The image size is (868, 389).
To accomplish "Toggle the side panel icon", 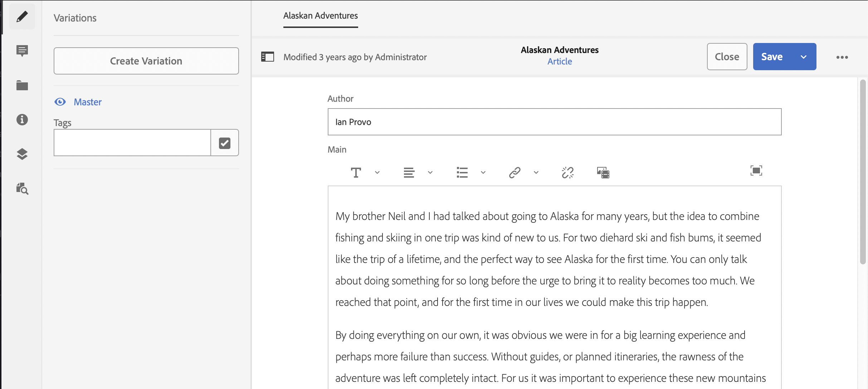I will [267, 57].
